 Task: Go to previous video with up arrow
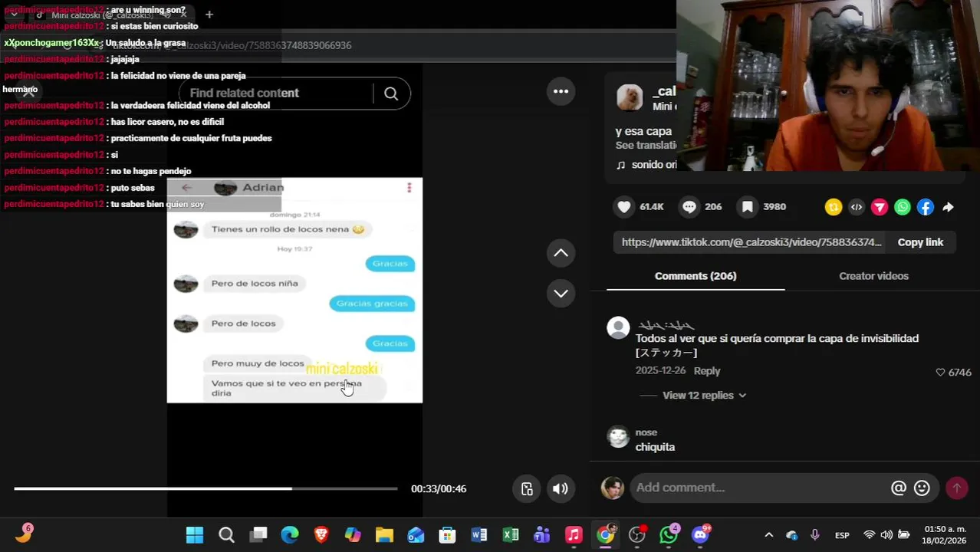(561, 253)
